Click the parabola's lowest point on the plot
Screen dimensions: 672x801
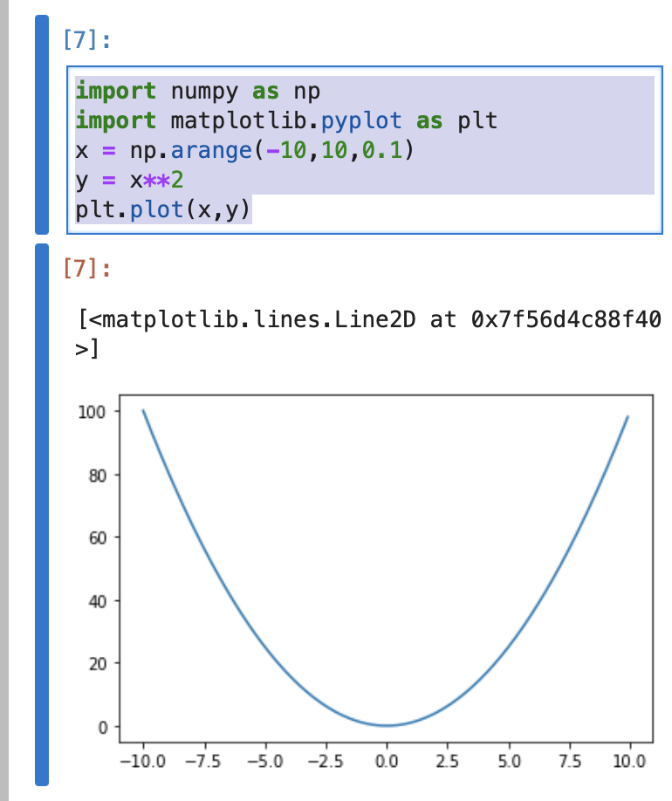(x=386, y=725)
